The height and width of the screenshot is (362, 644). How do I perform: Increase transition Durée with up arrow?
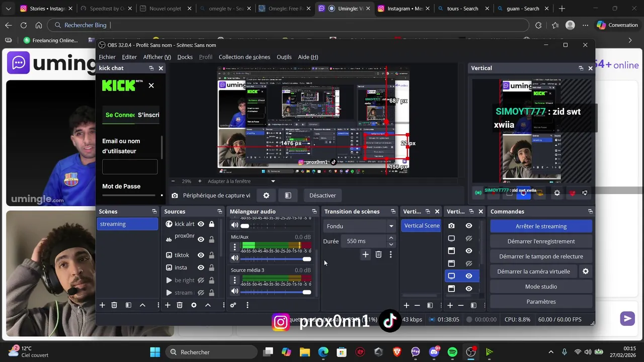391,238
